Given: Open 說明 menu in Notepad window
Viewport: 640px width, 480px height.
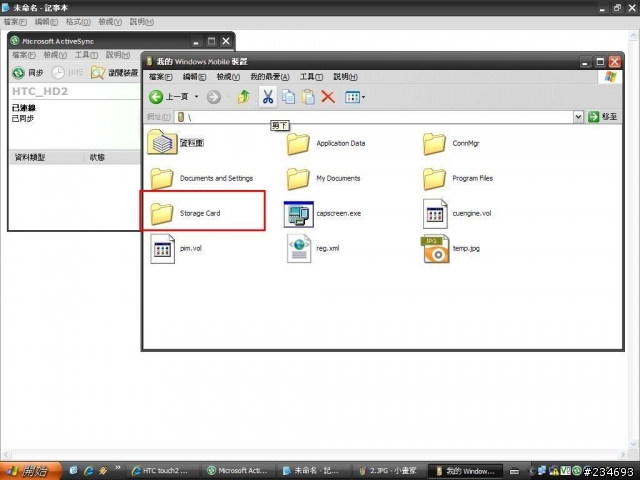Looking at the screenshot, I should tap(142, 22).
